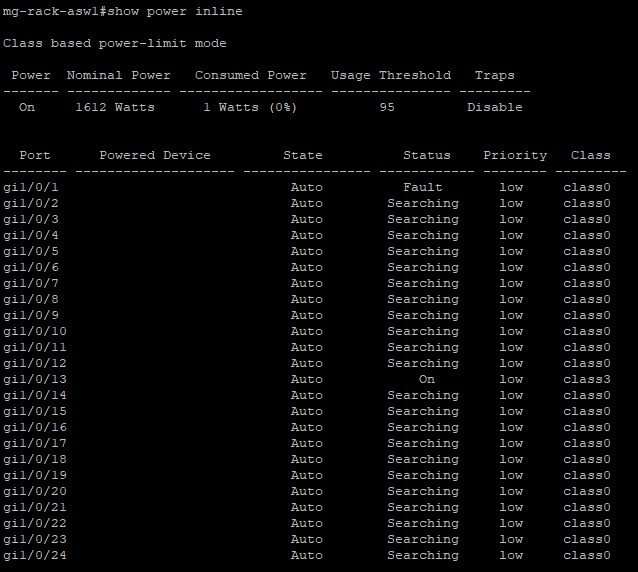Click the 'Priority' column header
Screen dimensions: 638x572
point(515,155)
